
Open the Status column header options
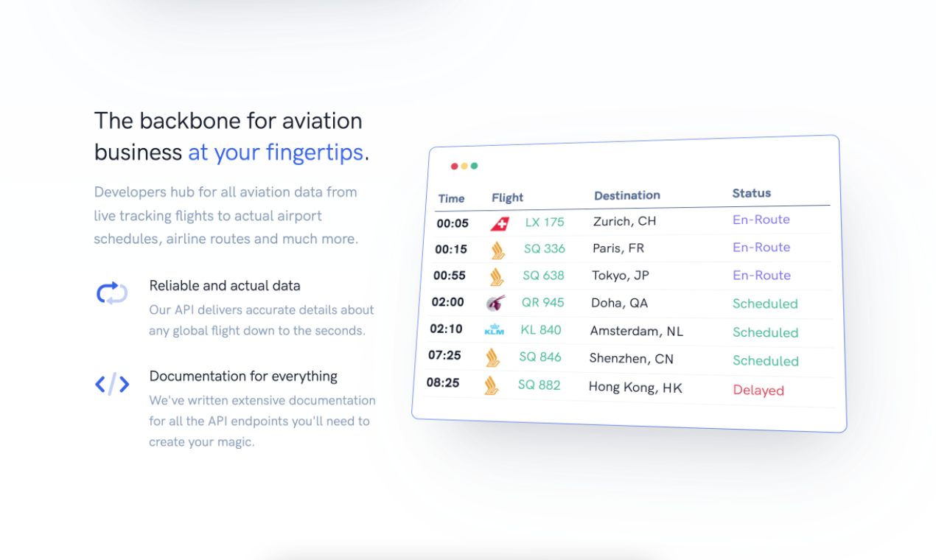(751, 193)
